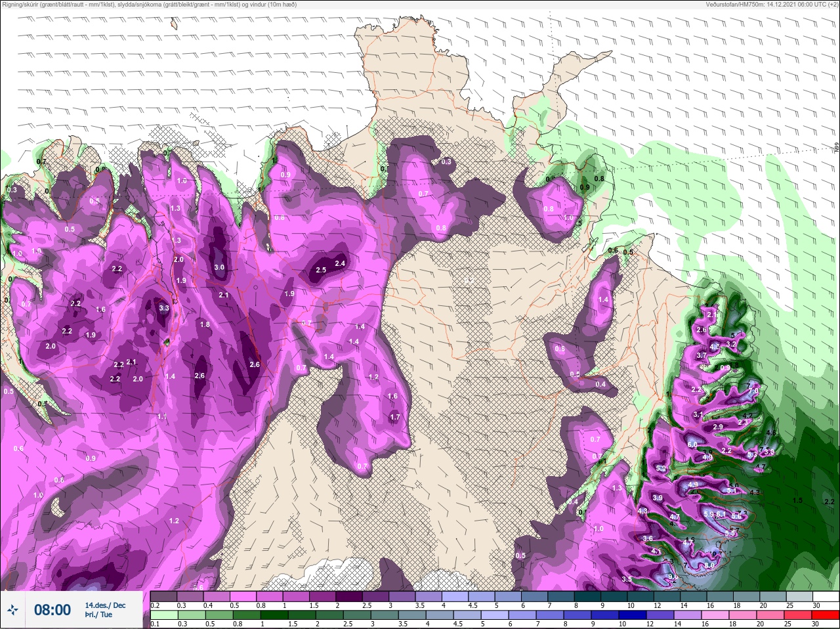
Task: Click the weekday label "Þri./ Tue"
Action: [98, 615]
